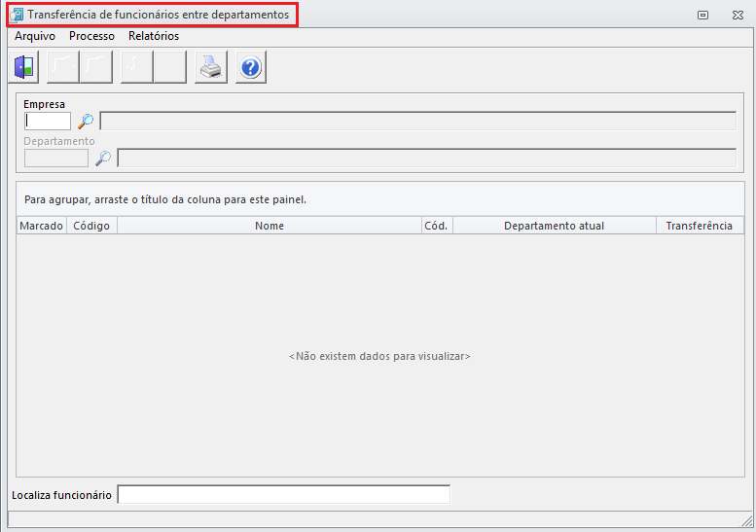The height and width of the screenshot is (532, 756).
Task: Click the Departamento code input field
Action: (x=55, y=159)
